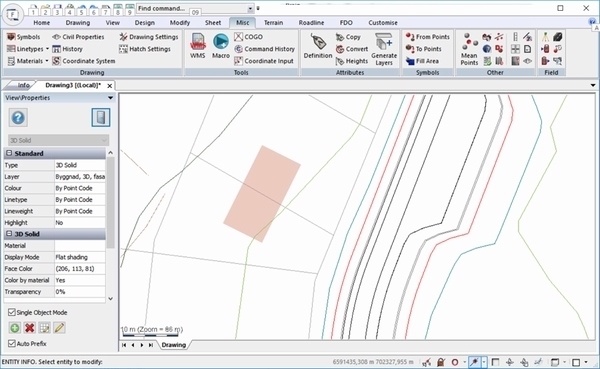Click the green add button in properties
This screenshot has height=369, width=600.
pyautogui.click(x=15, y=328)
